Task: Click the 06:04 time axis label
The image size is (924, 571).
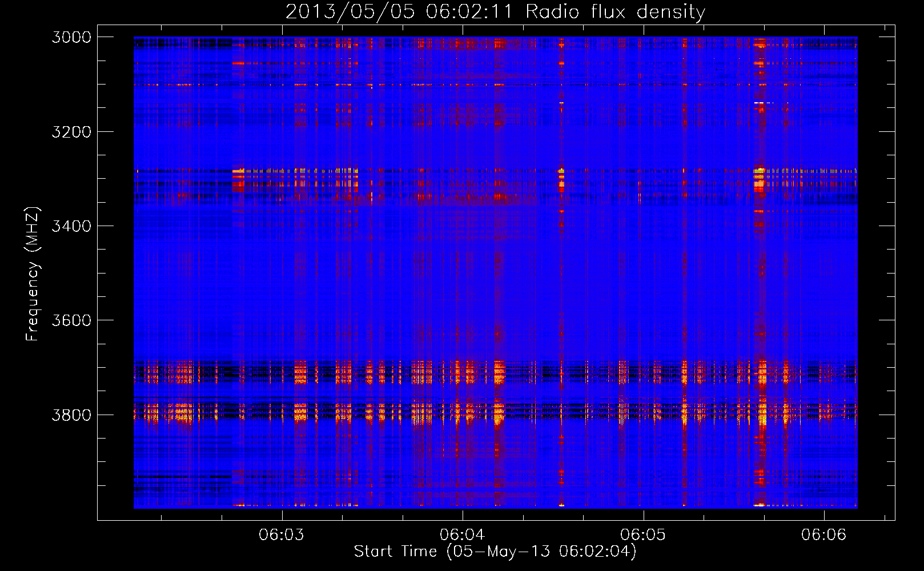Action: [463, 534]
